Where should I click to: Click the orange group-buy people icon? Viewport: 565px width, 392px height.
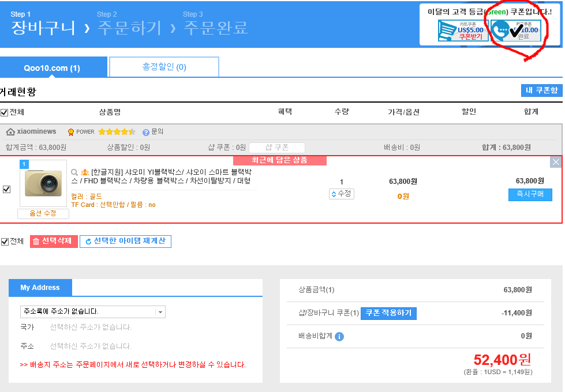[x=85, y=172]
